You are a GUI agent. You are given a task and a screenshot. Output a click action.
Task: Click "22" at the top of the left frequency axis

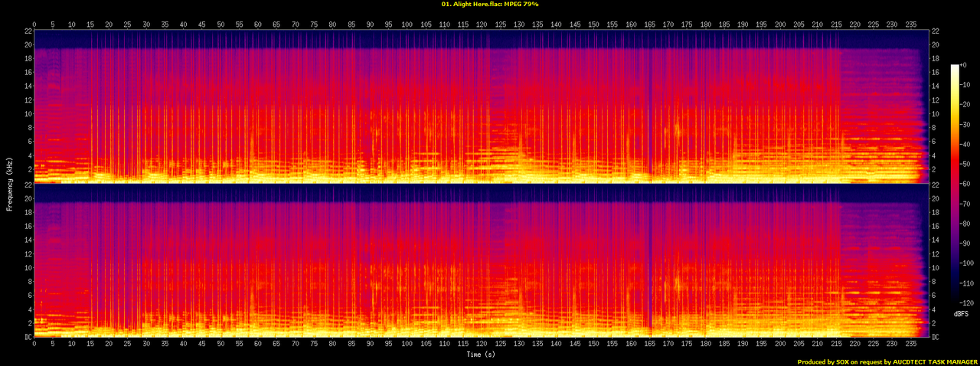click(x=27, y=31)
